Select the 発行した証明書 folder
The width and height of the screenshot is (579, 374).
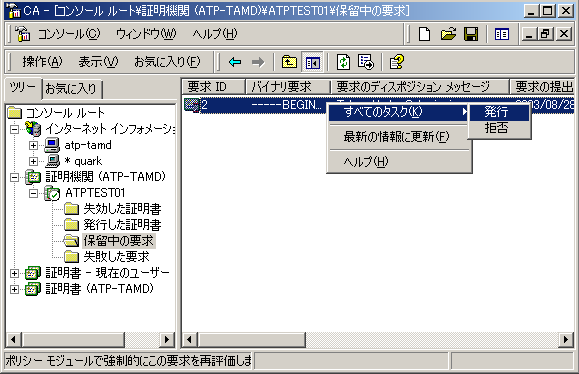click(122, 224)
